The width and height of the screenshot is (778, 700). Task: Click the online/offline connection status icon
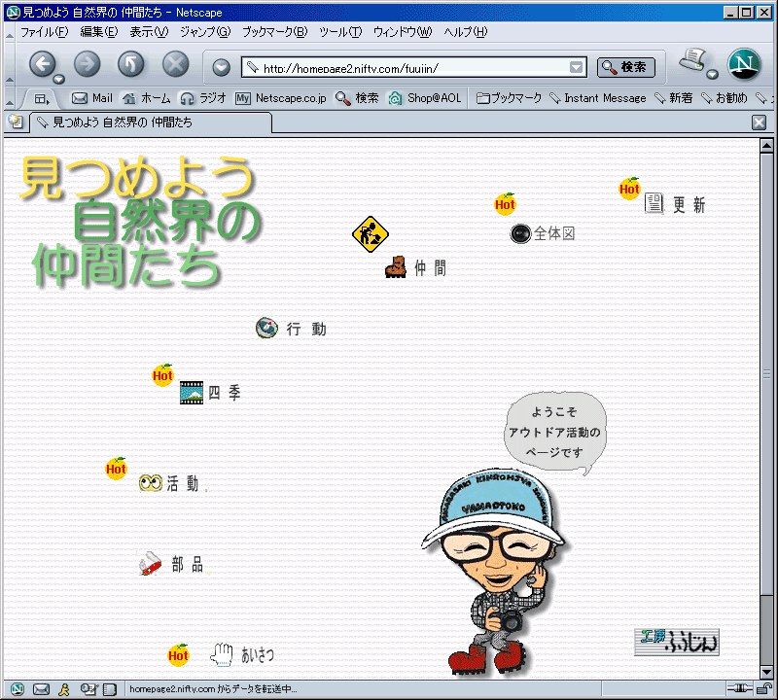coord(740,688)
